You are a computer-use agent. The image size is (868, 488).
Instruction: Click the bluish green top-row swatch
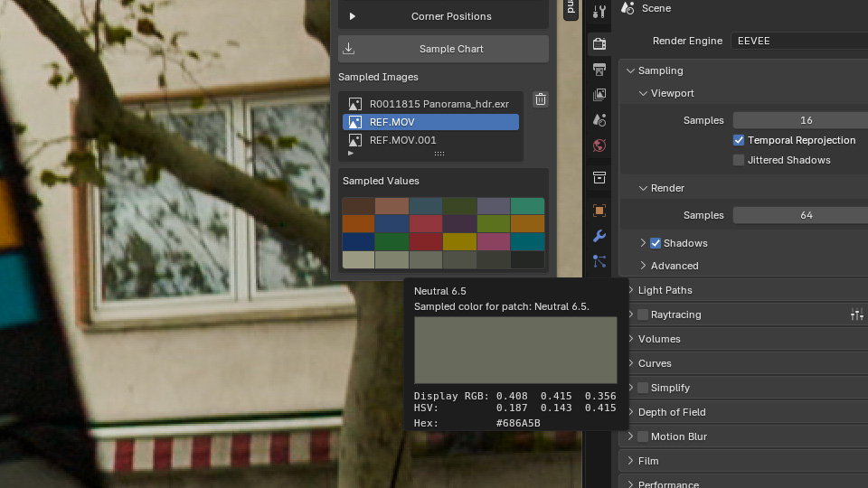pos(527,206)
